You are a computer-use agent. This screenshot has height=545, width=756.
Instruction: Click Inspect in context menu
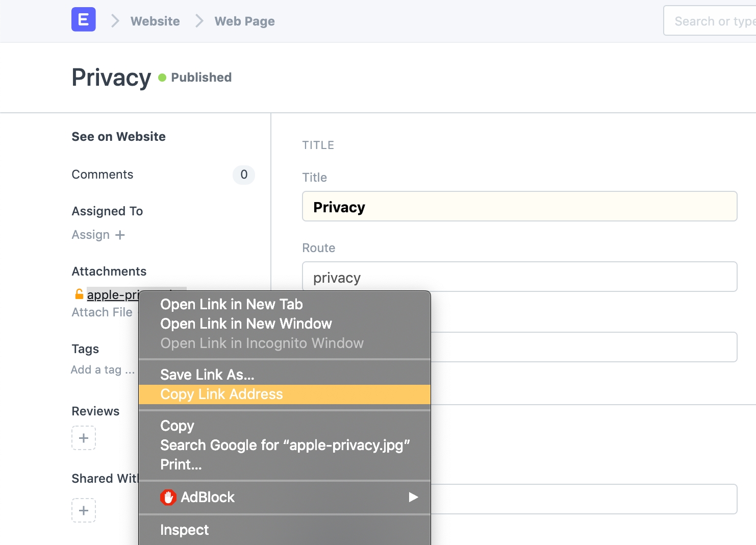click(184, 530)
